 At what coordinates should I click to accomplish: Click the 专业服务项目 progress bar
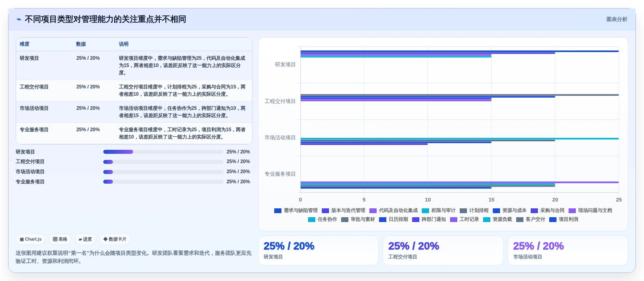point(163,182)
